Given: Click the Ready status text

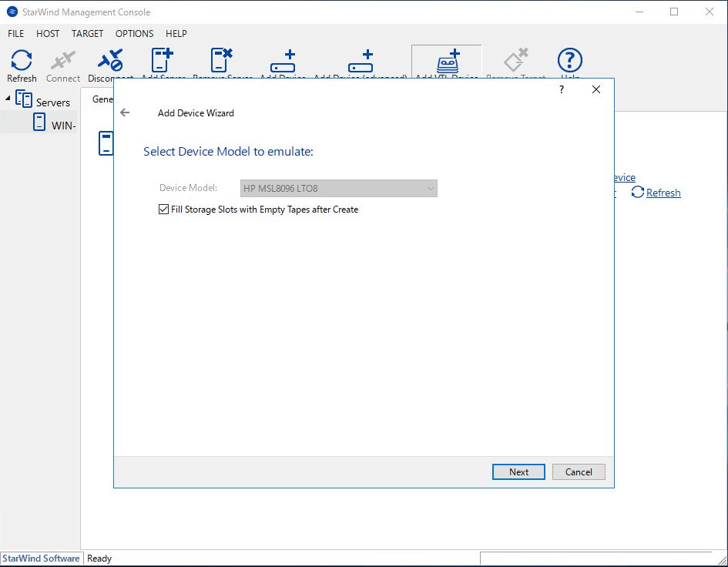Looking at the screenshot, I should pos(99,559).
